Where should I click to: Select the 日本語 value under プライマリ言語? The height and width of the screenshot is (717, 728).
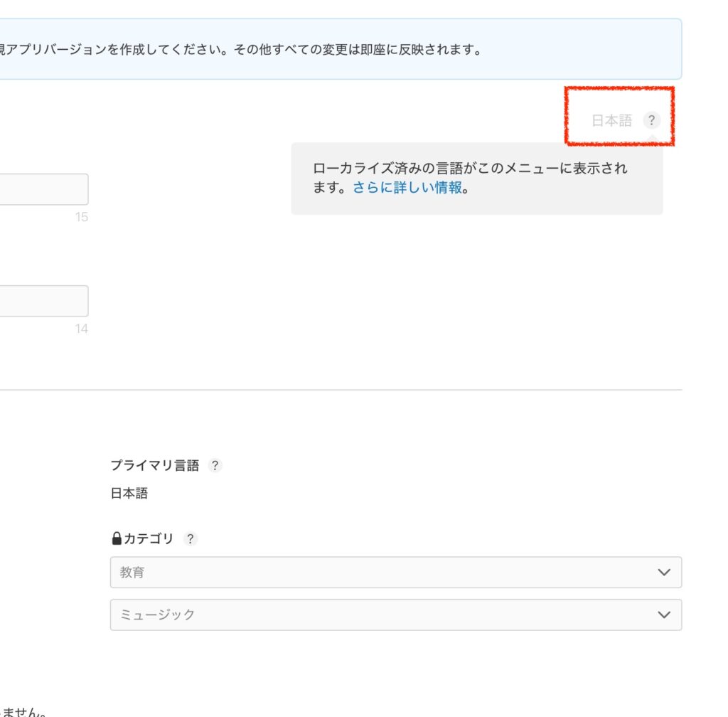129,494
